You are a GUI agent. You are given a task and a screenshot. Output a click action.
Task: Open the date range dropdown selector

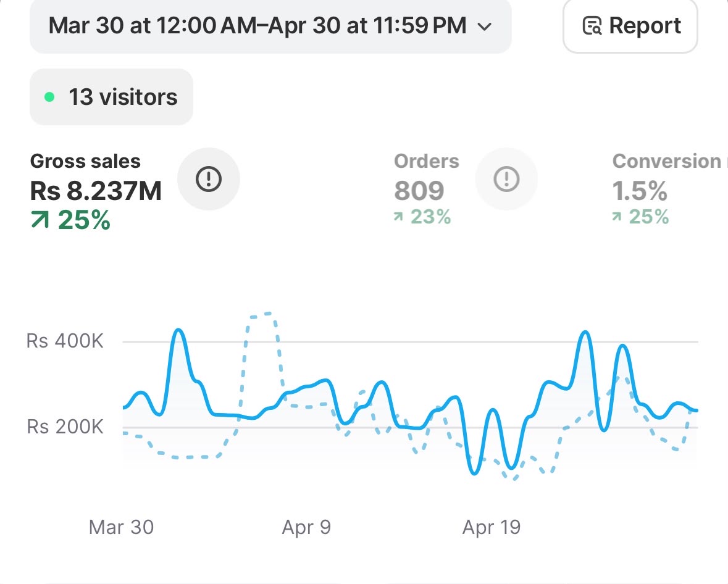click(x=270, y=26)
